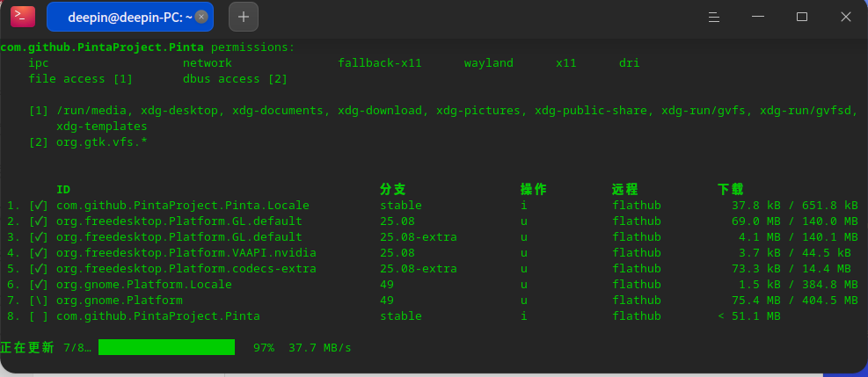Viewport: 868px width, 377px height.
Task: Click '73.3 kB / 14.4 MB' download value
Action: pyautogui.click(x=791, y=269)
